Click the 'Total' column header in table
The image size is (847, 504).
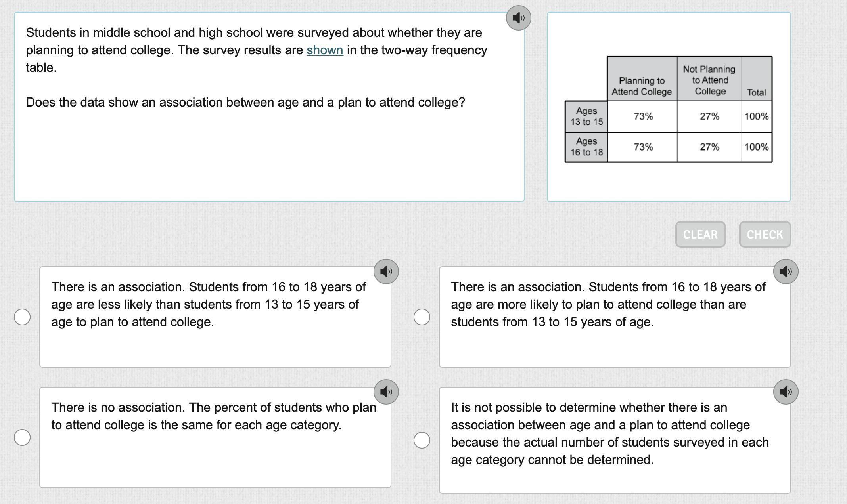[756, 92]
